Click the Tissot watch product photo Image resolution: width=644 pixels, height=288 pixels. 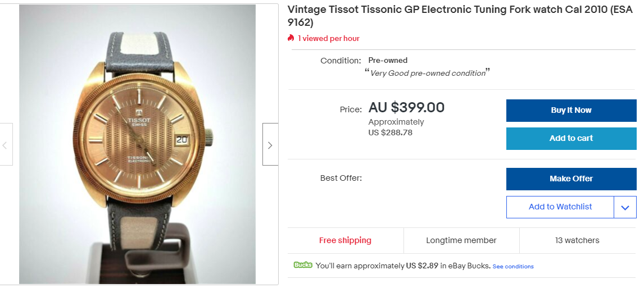(x=137, y=144)
